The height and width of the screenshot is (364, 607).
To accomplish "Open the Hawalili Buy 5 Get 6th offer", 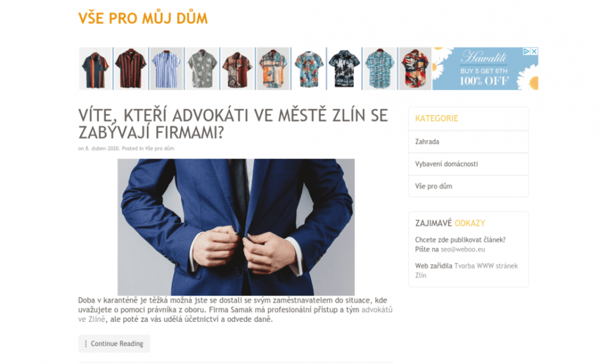I will click(484, 69).
